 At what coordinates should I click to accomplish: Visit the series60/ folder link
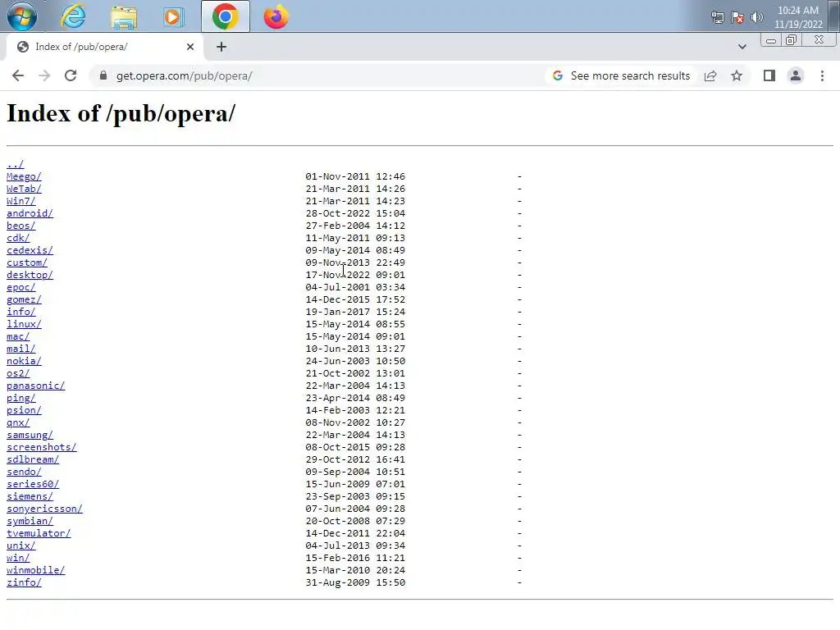tap(33, 485)
